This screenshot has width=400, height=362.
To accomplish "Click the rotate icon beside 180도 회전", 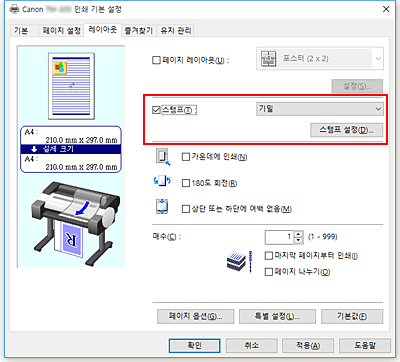I will 162,182.
